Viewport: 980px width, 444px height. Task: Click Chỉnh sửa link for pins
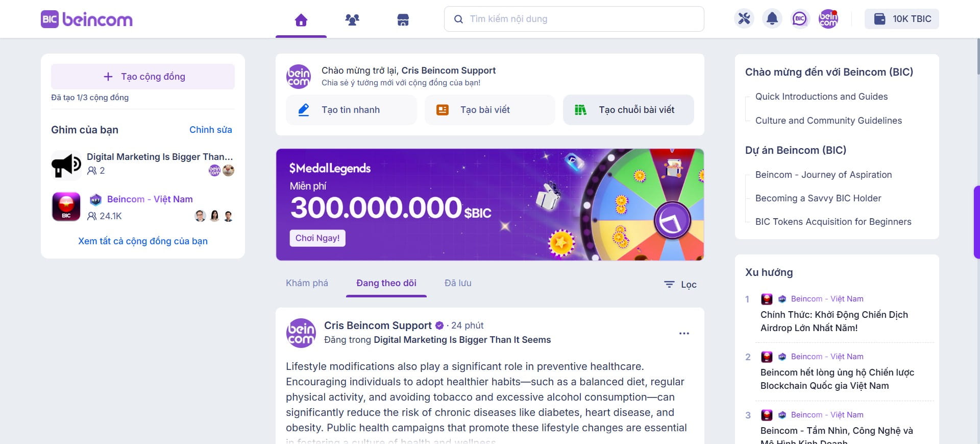tap(210, 130)
